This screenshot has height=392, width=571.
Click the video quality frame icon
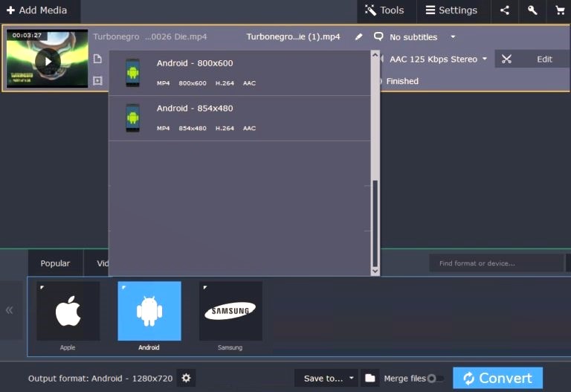[x=97, y=80]
